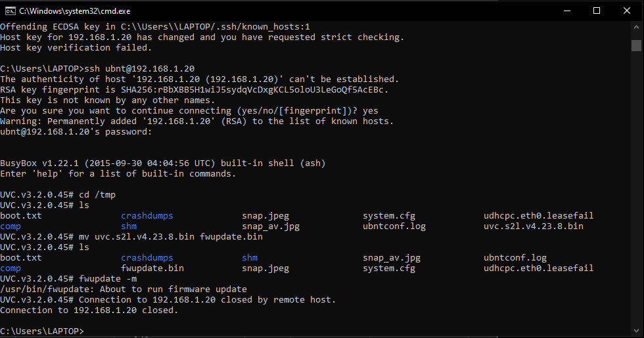
Task: Click the ubnt@192.168.1.20's password line
Action: (x=76, y=131)
